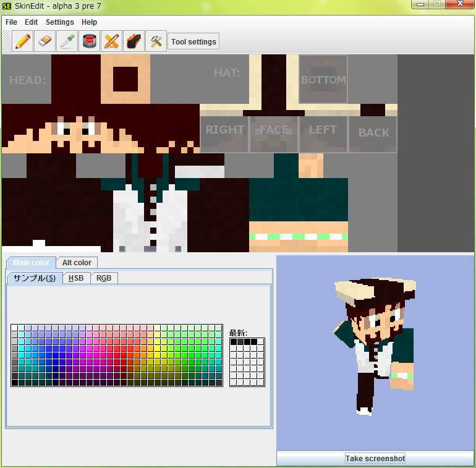This screenshot has width=476, height=468.
Task: Switch to the Alt color tab
Action: coord(77,263)
